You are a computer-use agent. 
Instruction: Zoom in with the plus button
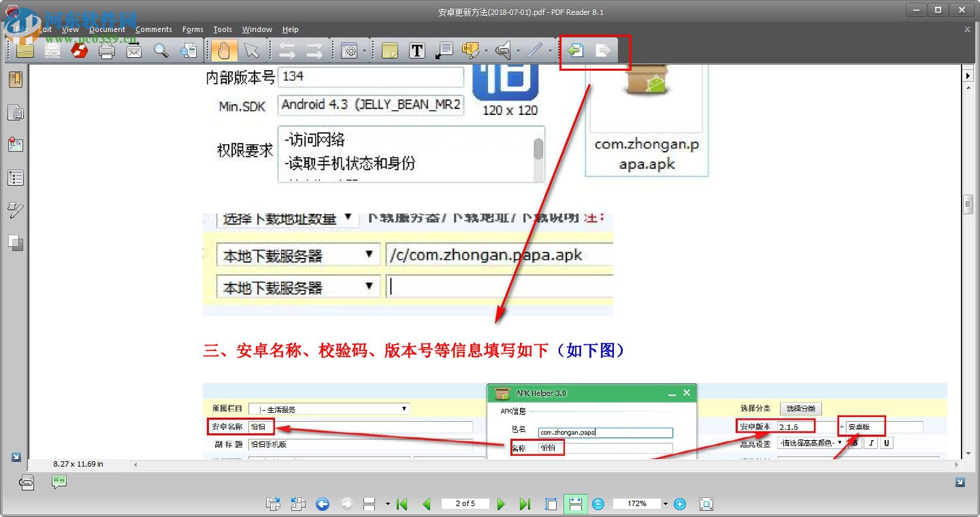point(679,504)
